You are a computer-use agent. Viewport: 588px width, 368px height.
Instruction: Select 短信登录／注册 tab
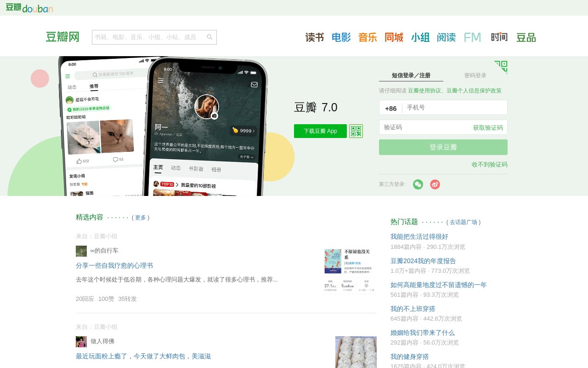411,75
